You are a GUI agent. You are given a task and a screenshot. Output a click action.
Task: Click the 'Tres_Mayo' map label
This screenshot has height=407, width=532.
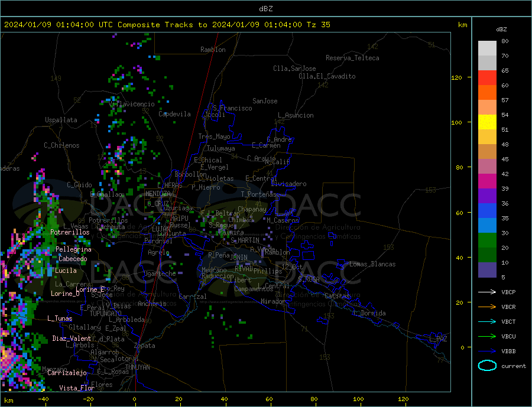click(214, 136)
